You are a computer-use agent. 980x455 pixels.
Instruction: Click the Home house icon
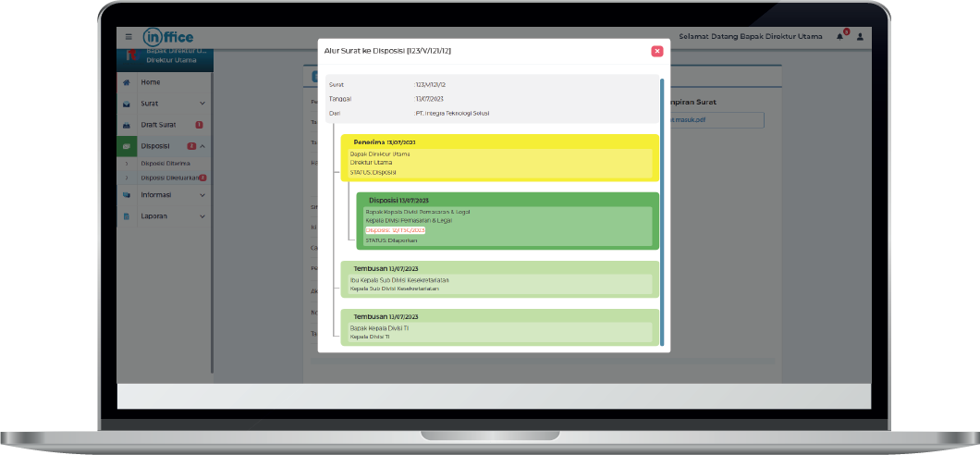127,82
